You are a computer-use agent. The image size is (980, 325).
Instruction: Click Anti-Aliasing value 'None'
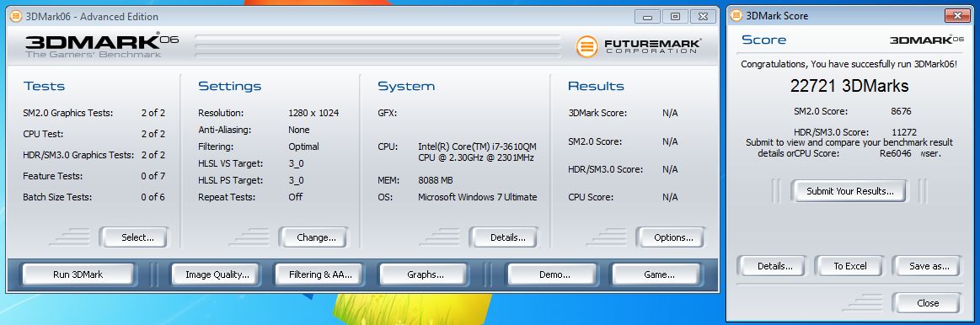coord(299,130)
